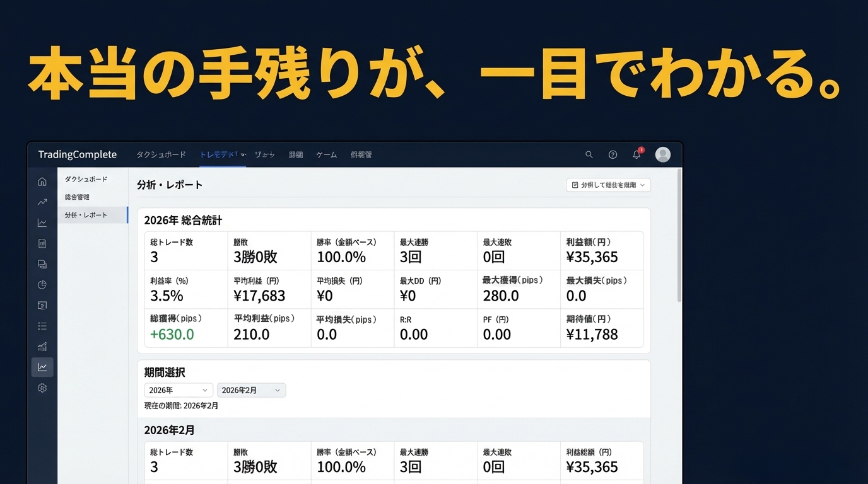Image resolution: width=868 pixels, height=484 pixels.
Task: Open the ゲーム menu item
Action: coord(326,153)
